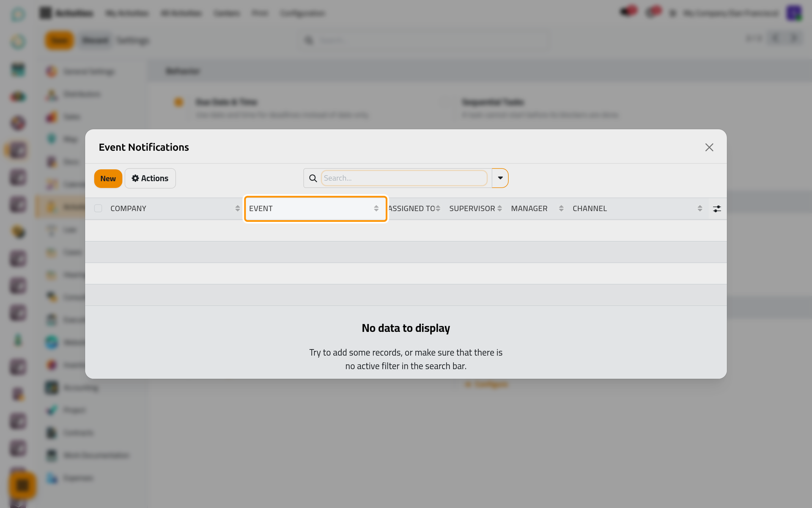Toggle the search options dropdown arrow
Viewport: 812px width, 508px height.
pos(500,178)
